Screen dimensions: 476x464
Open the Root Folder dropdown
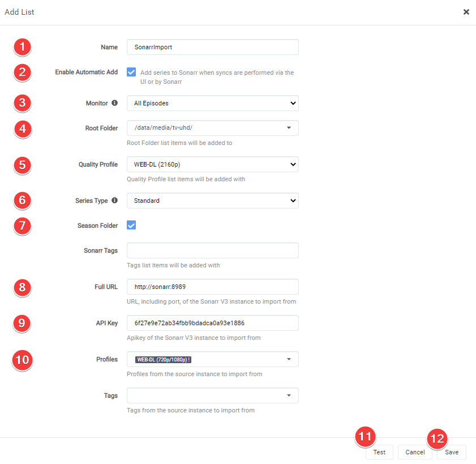[212, 128]
